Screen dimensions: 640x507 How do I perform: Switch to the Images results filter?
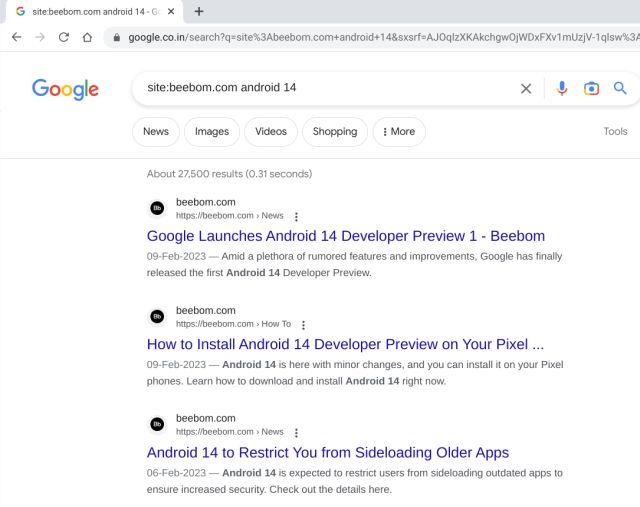pos(212,131)
